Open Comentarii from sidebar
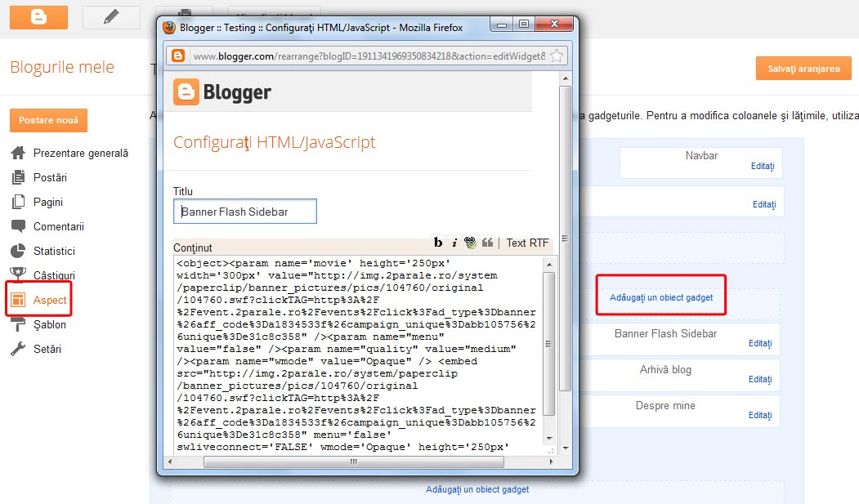This screenshot has width=859, height=504. point(58,226)
